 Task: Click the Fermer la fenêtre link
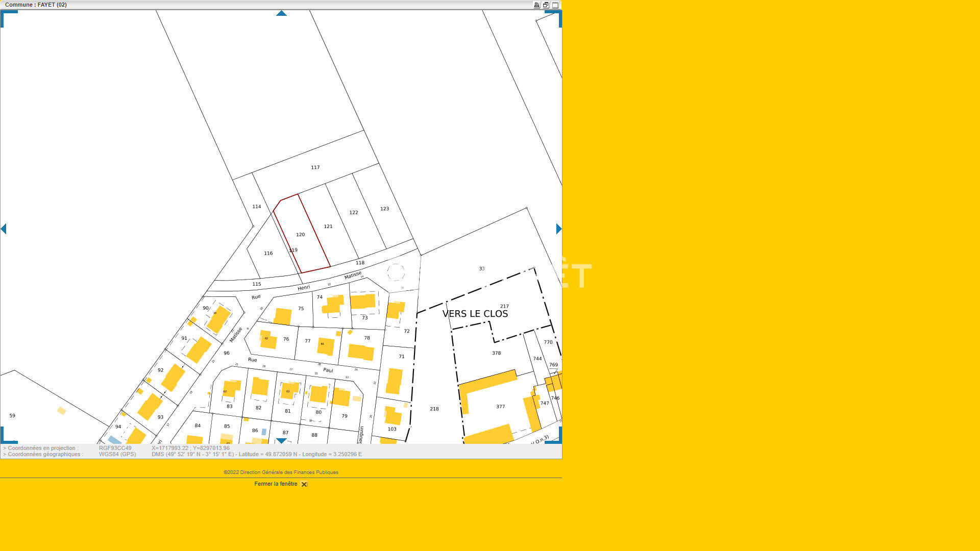276,484
